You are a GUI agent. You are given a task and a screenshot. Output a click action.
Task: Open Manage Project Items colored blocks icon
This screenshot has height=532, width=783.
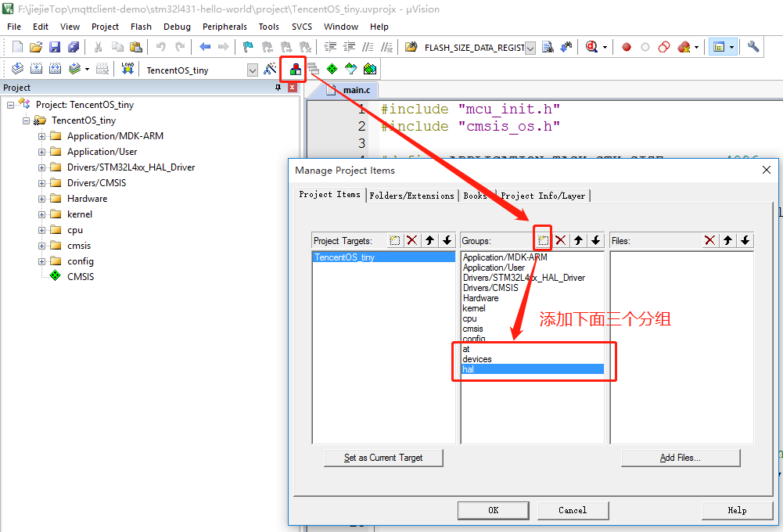tap(296, 69)
